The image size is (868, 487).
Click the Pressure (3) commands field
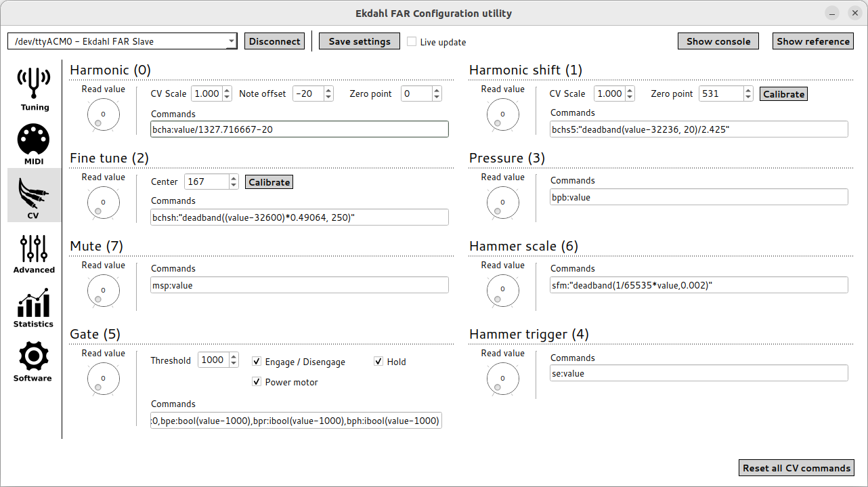coord(699,197)
